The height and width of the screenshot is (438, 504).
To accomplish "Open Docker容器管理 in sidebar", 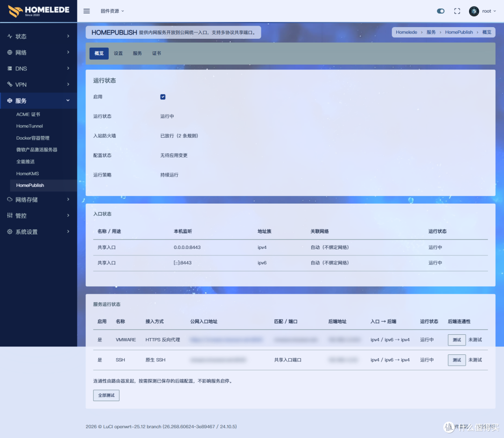I will (33, 138).
